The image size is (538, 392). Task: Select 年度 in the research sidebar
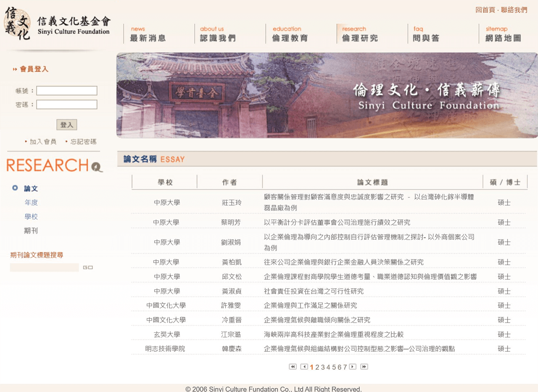31,203
